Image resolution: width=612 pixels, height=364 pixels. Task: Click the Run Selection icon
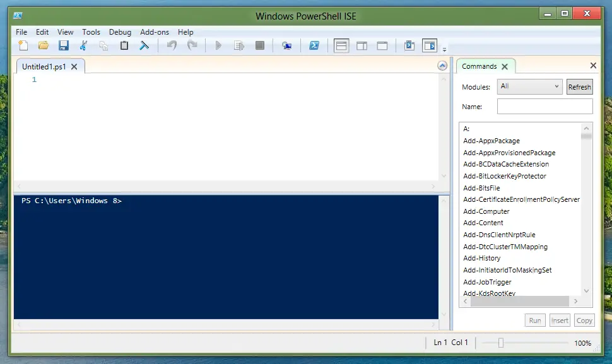[239, 45]
